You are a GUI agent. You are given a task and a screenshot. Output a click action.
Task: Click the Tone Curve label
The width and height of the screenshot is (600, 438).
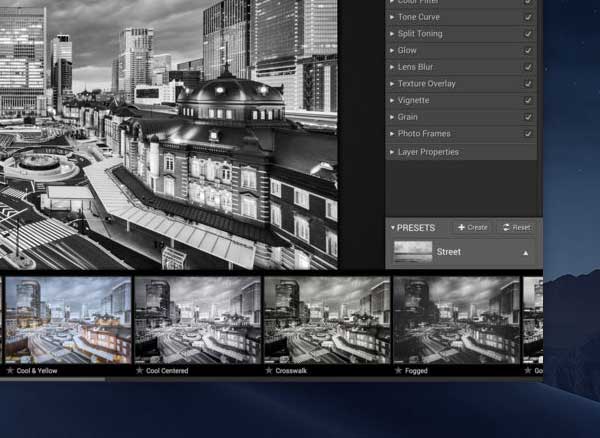(x=419, y=17)
